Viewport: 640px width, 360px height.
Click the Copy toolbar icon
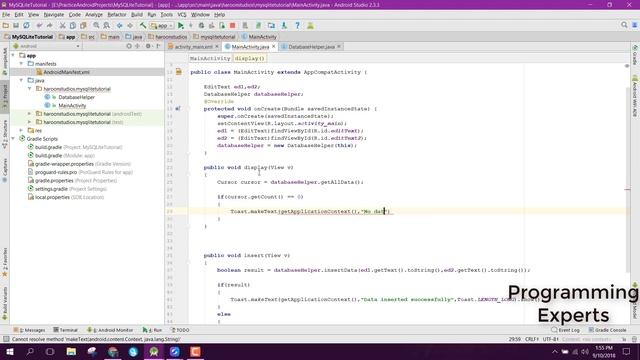73,25
